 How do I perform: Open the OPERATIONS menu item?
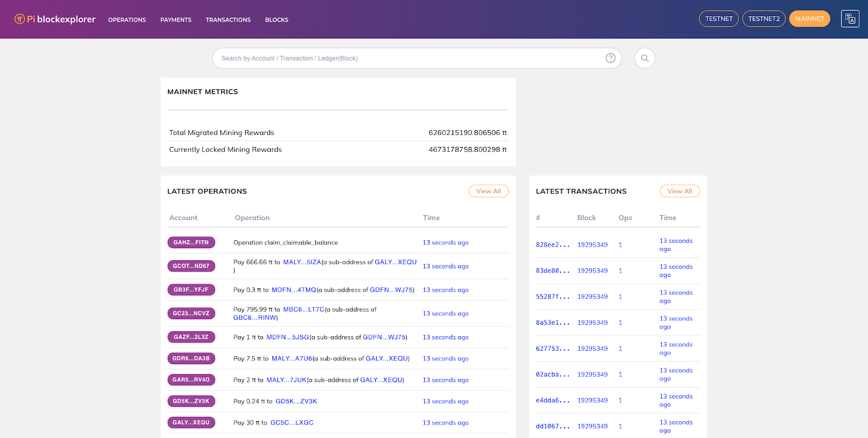pos(127,20)
